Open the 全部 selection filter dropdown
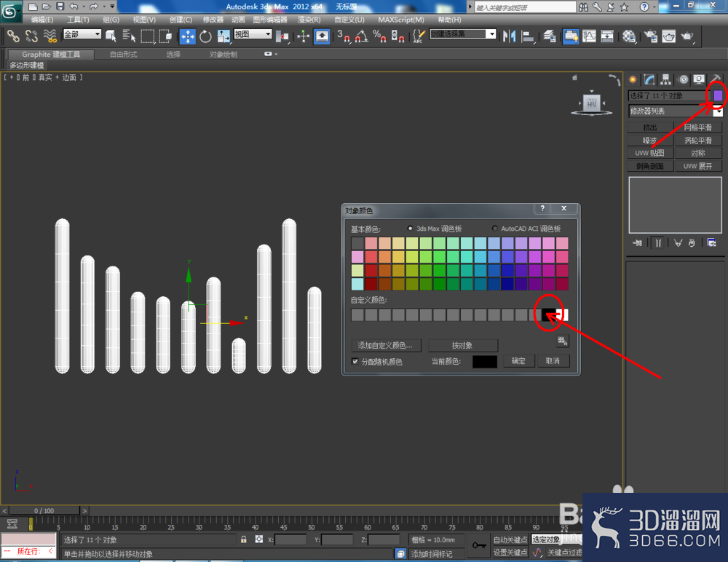Viewport: 728px width, 562px height. point(82,34)
